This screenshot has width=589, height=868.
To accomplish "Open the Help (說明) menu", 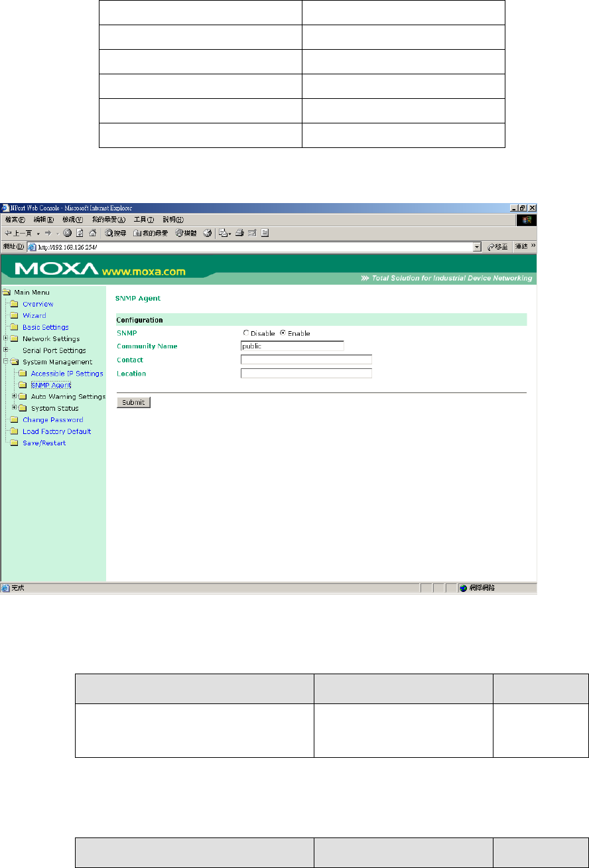I will [173, 220].
